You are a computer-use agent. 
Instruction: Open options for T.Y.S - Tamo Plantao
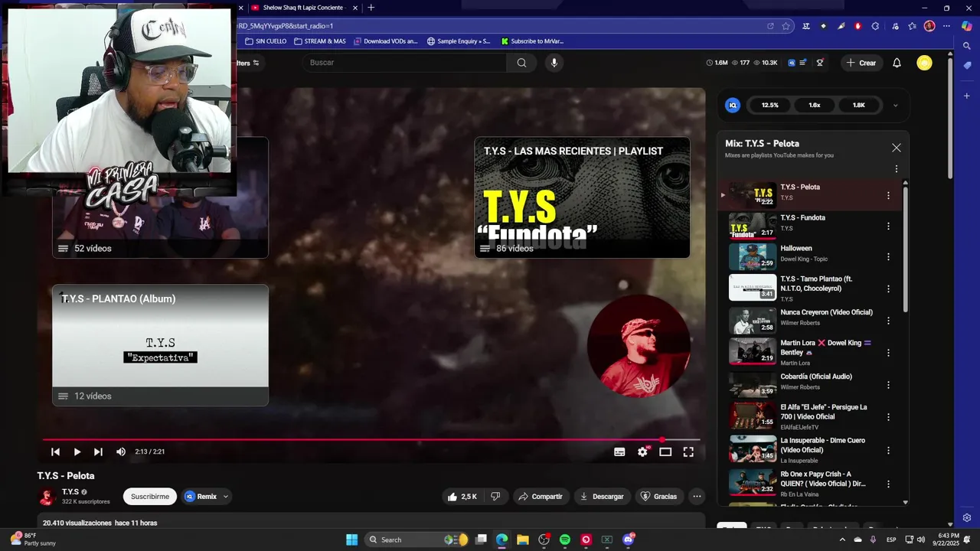(x=888, y=289)
